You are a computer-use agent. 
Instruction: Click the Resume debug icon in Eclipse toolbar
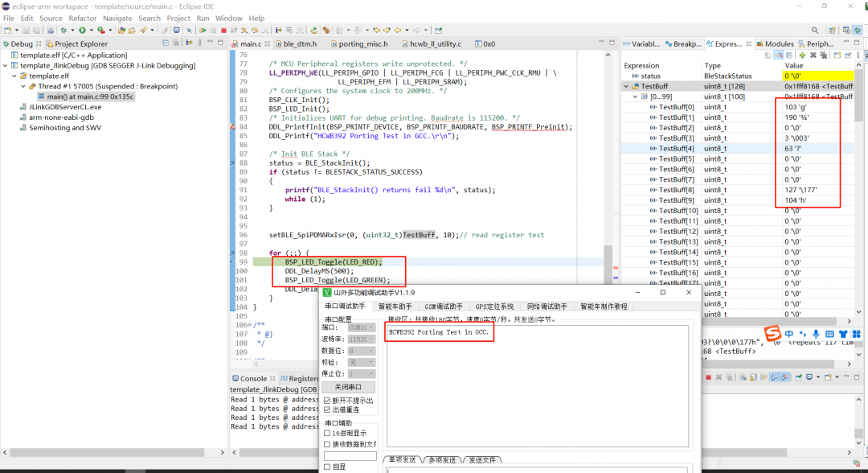(x=203, y=30)
